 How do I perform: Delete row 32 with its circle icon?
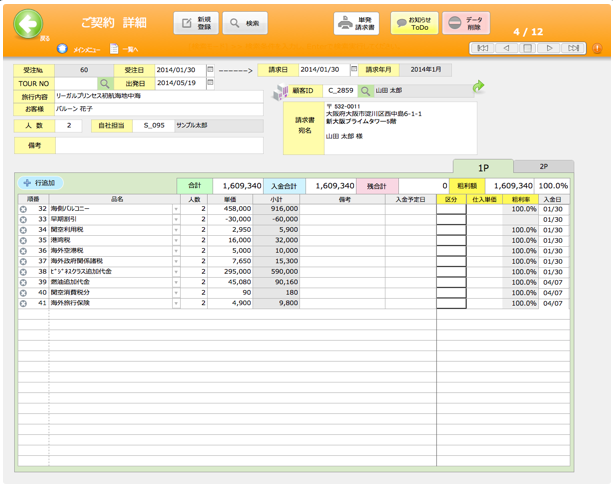tap(23, 209)
